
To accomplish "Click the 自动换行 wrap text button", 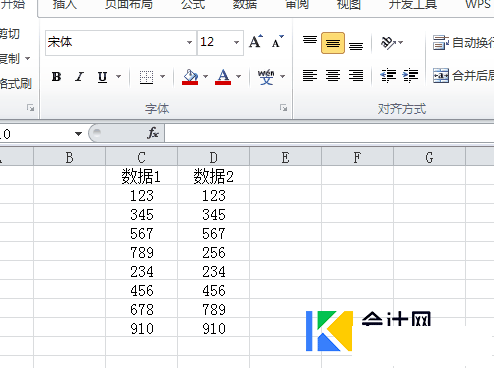I will (463, 43).
